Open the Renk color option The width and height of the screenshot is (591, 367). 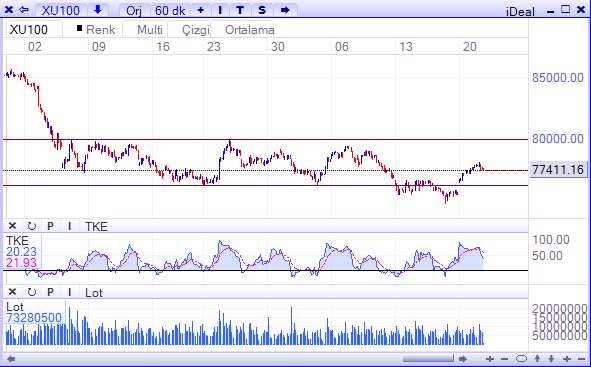coord(100,30)
